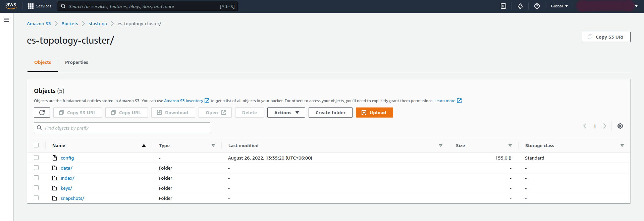Click the Find objects by prefix field
The image size is (644, 221).
[x=122, y=128]
